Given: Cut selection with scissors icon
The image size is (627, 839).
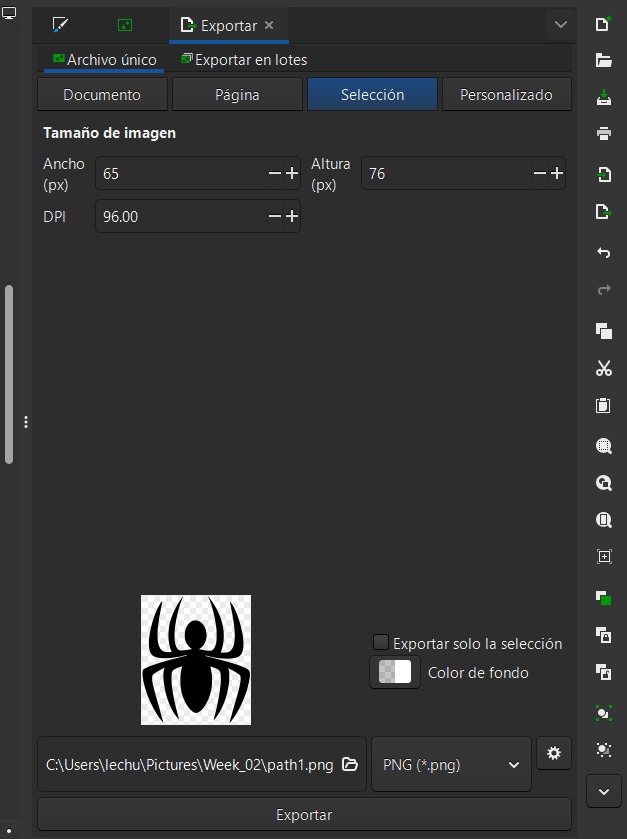Looking at the screenshot, I should (x=603, y=368).
